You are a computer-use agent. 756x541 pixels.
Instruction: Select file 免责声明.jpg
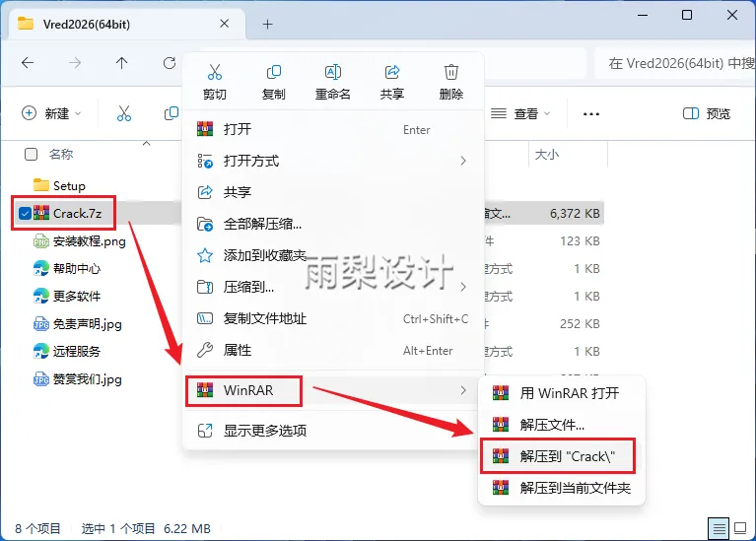click(x=78, y=323)
